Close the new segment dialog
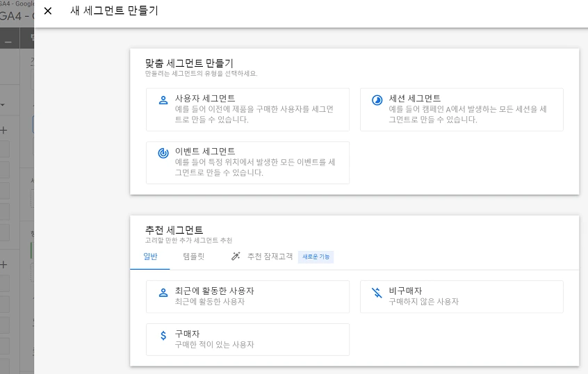This screenshot has height=374, width=588. pos(48,11)
